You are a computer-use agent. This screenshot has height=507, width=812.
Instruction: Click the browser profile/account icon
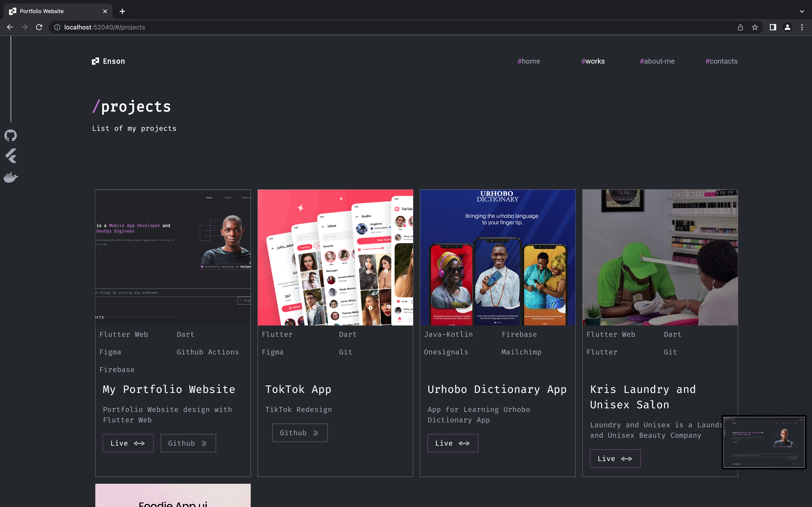(x=788, y=27)
